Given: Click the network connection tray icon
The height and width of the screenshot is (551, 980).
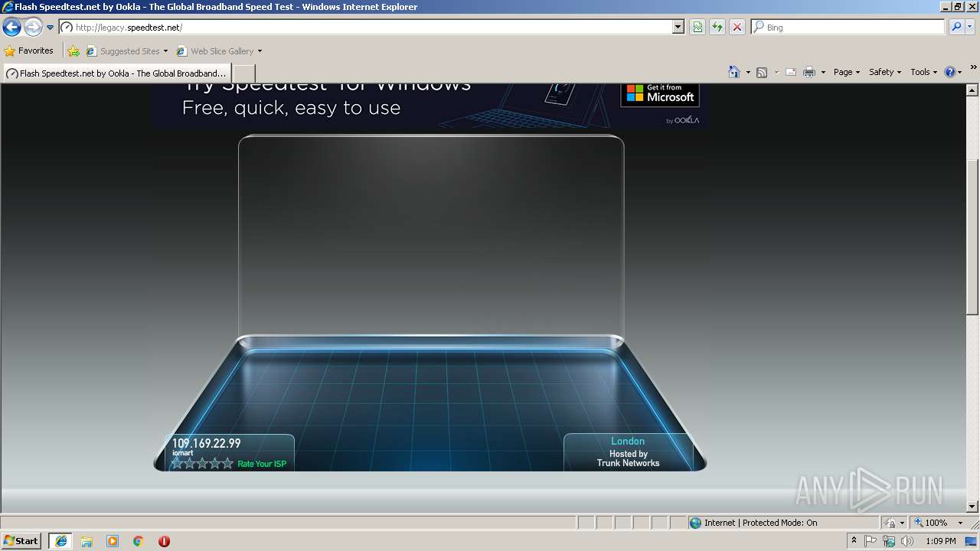Looking at the screenshot, I should click(889, 541).
